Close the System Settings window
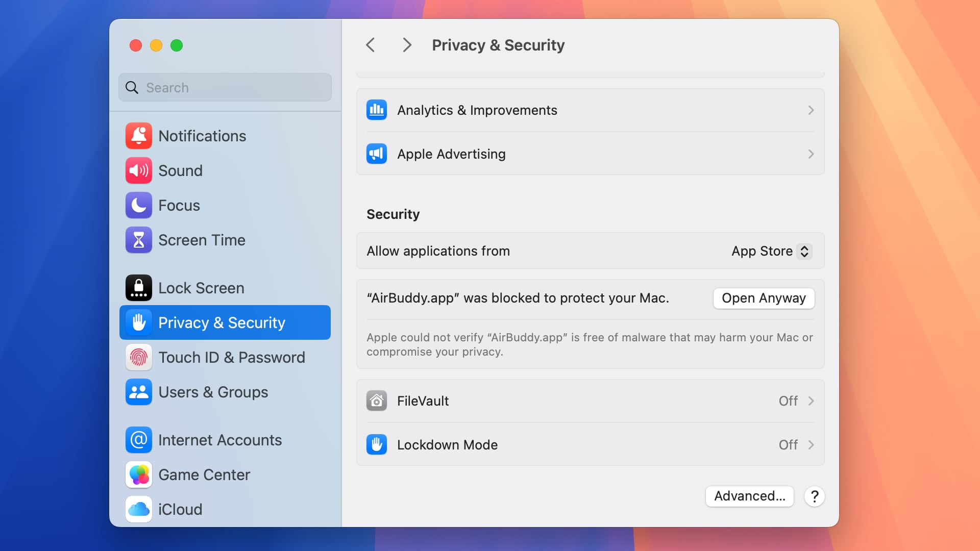980x551 pixels. (x=136, y=45)
